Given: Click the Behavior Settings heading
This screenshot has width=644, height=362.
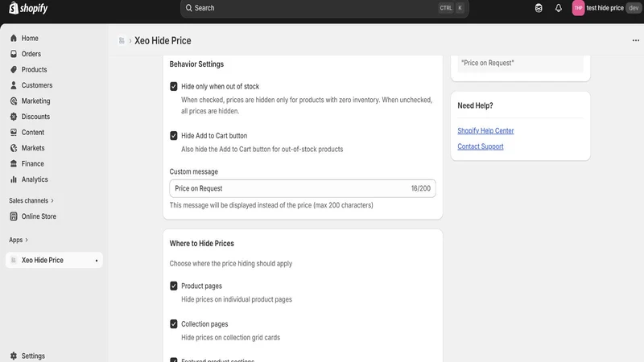Looking at the screenshot, I should [x=196, y=64].
